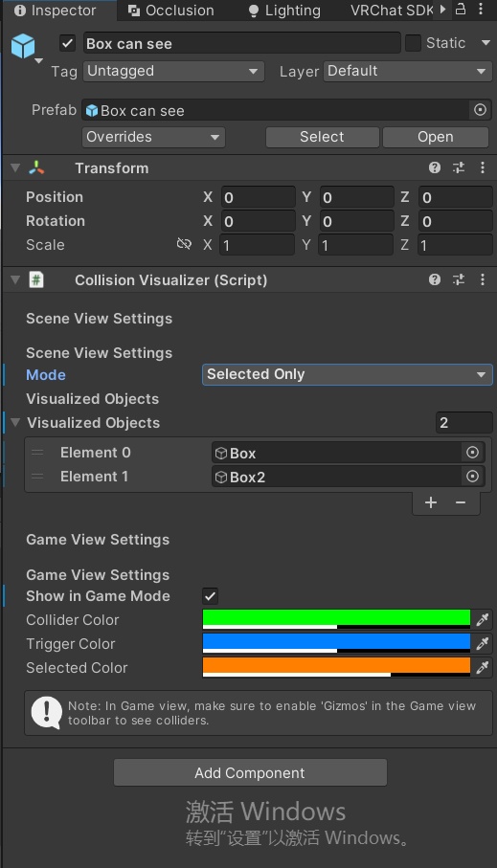The width and height of the screenshot is (497, 868).
Task: Open the Static flags dropdown arrow
Action: [486, 43]
